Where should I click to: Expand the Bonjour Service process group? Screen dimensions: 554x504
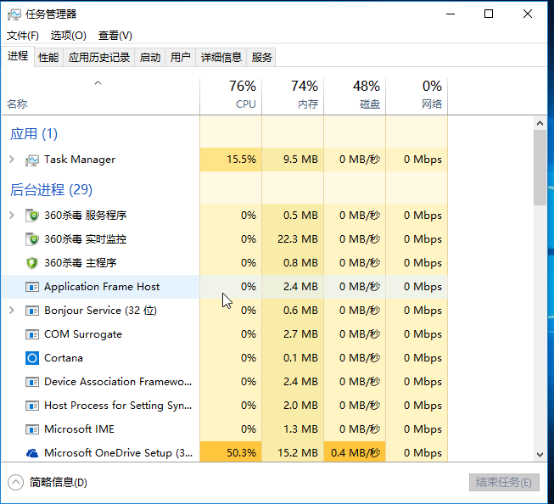[12, 310]
